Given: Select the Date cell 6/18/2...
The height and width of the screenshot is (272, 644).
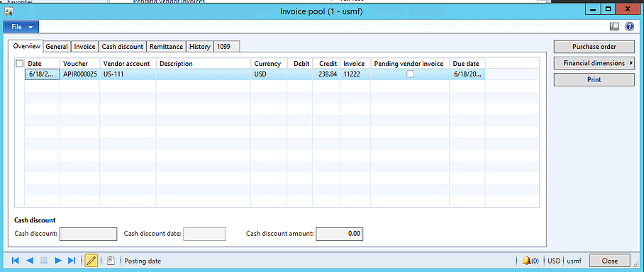Looking at the screenshot, I should pyautogui.click(x=43, y=74).
